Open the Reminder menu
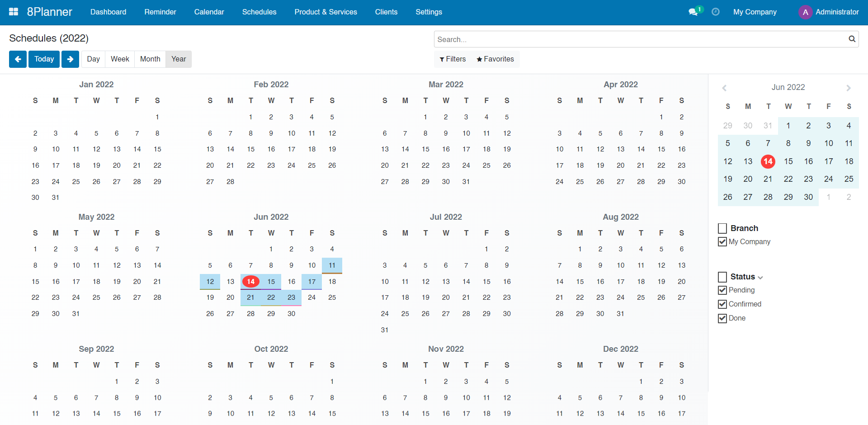868x425 pixels. [x=160, y=12]
